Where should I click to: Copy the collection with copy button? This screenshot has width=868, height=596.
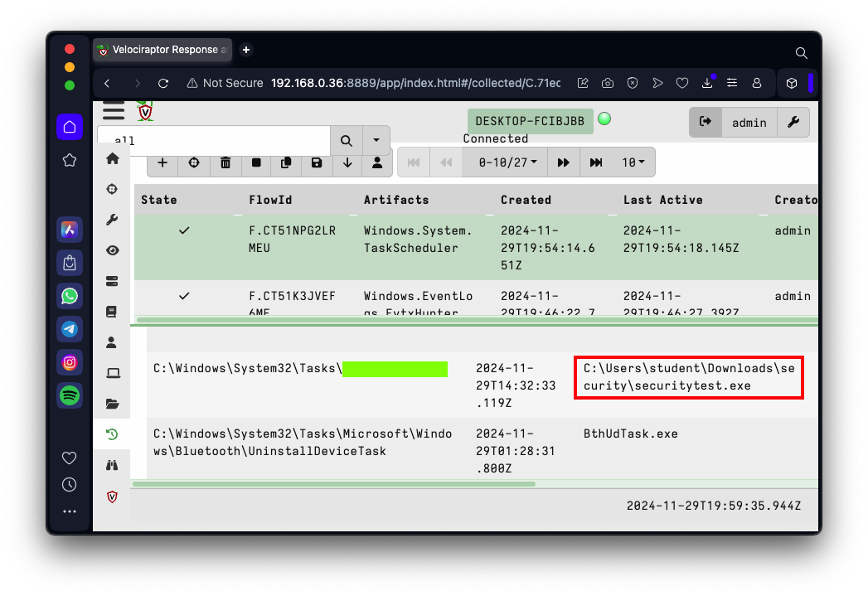point(286,162)
